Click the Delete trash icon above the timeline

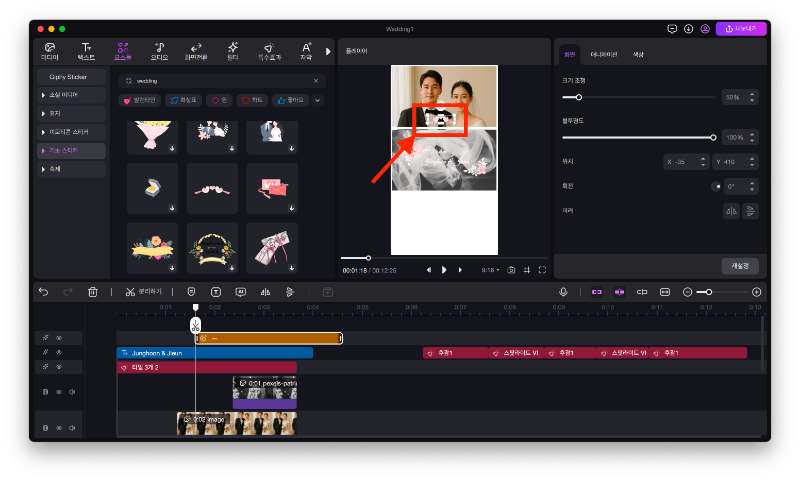93,292
